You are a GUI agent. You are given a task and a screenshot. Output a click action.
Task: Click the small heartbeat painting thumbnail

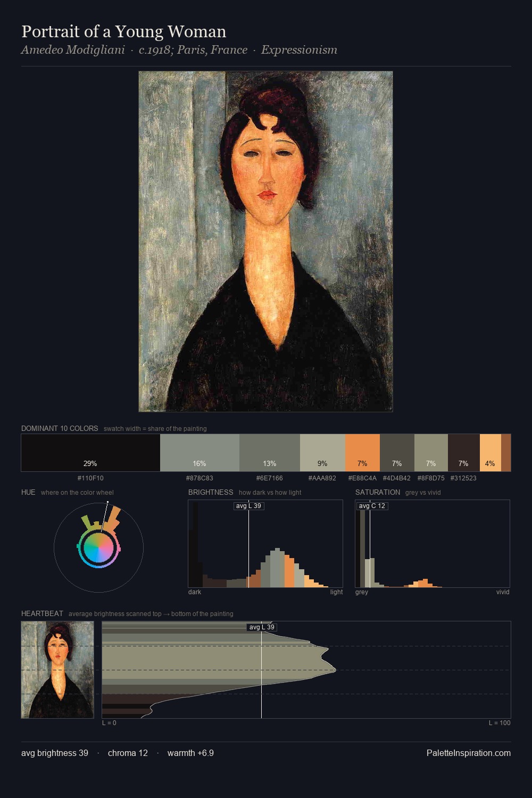click(57, 670)
